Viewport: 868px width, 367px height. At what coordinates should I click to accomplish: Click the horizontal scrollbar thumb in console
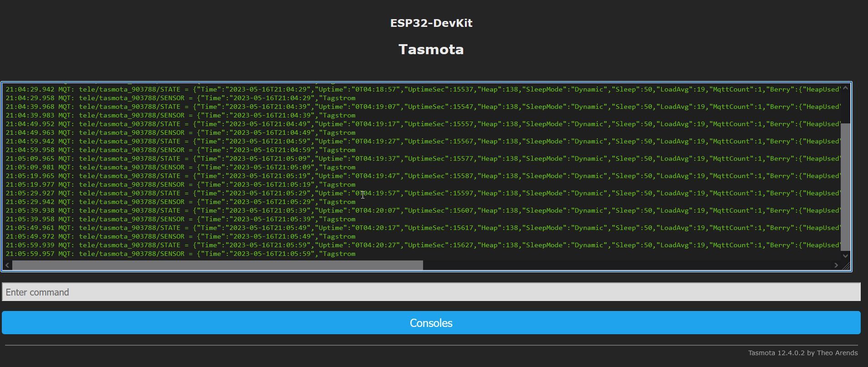point(217,265)
